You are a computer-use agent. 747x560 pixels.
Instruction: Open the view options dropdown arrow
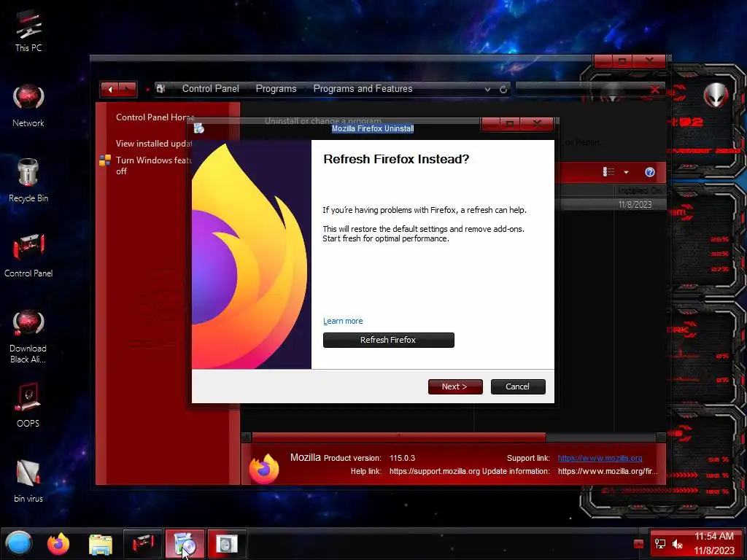pyautogui.click(x=627, y=172)
